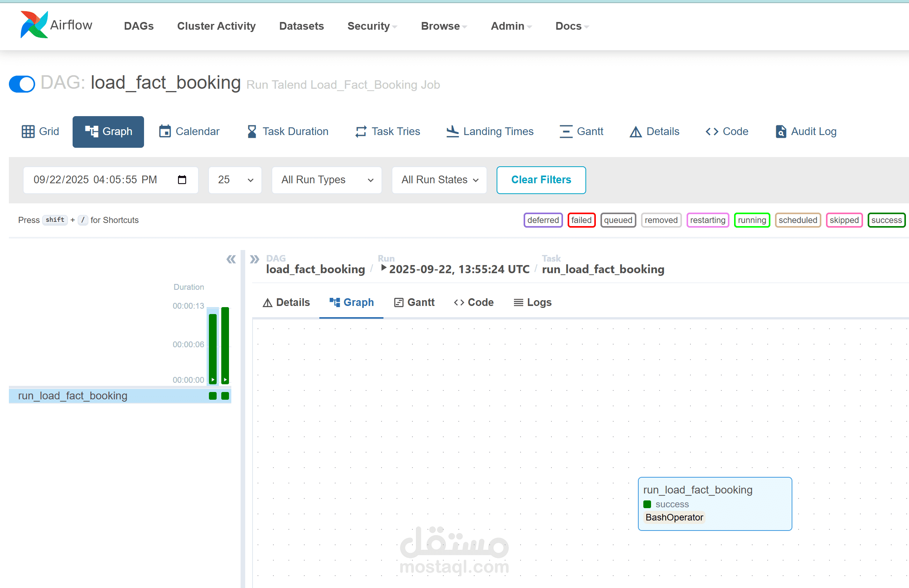Click the rightmost green duration bar
The width and height of the screenshot is (909, 588).
(x=225, y=345)
